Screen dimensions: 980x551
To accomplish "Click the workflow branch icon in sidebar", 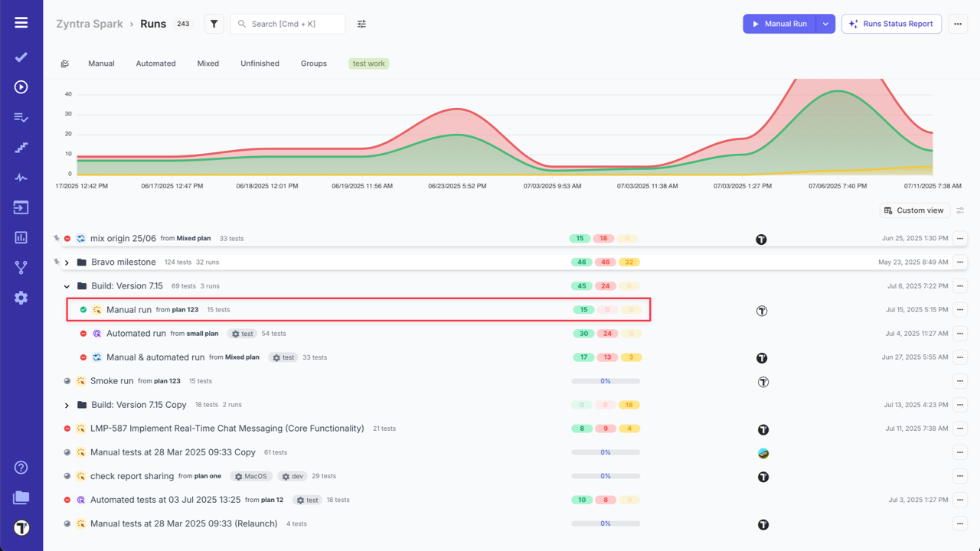I will [x=21, y=267].
